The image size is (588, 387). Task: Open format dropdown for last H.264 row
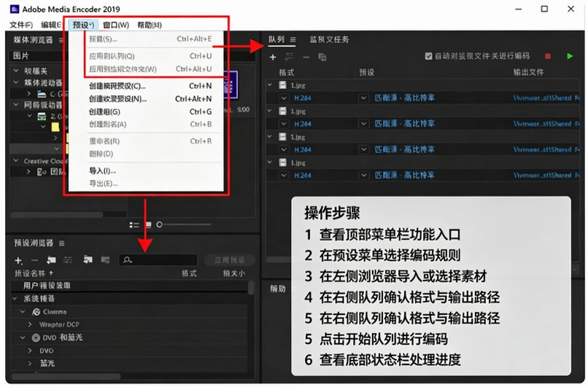click(x=284, y=176)
